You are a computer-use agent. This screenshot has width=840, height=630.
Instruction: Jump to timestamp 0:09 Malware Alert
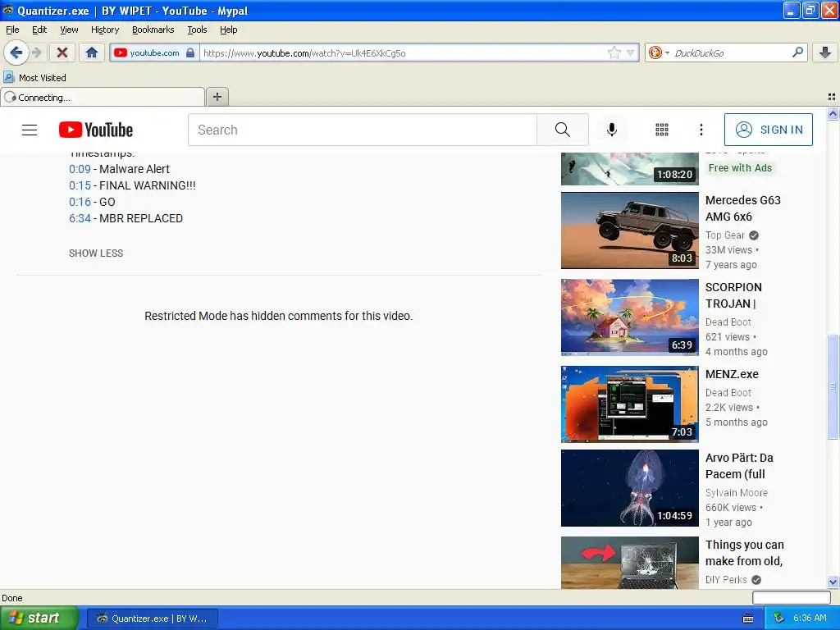(80, 169)
